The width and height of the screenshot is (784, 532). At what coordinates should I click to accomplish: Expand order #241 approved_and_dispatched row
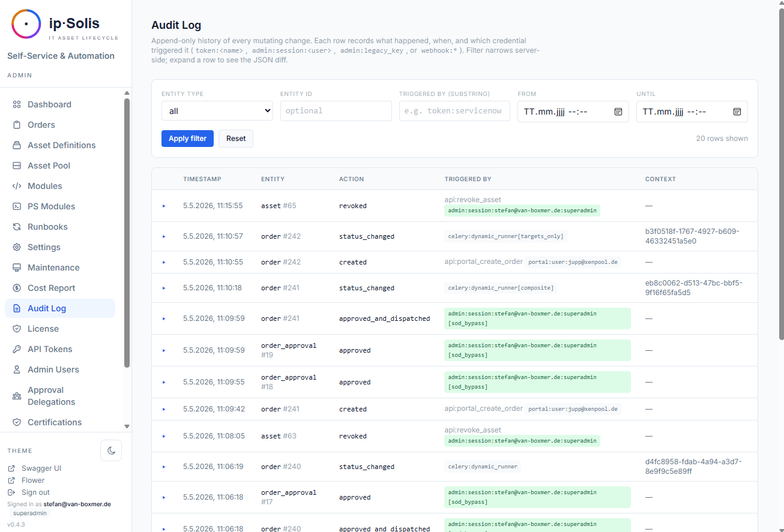coord(164,318)
